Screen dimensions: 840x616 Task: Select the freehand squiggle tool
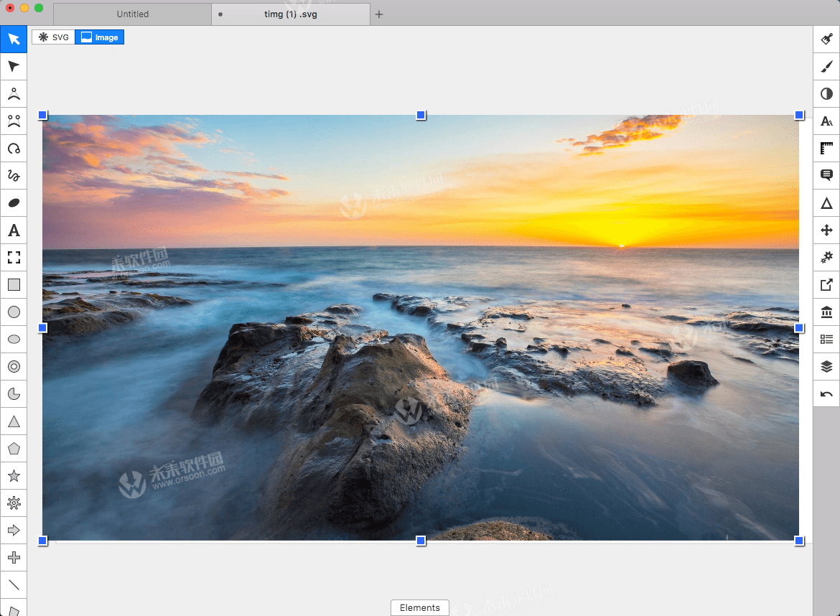[x=14, y=176]
